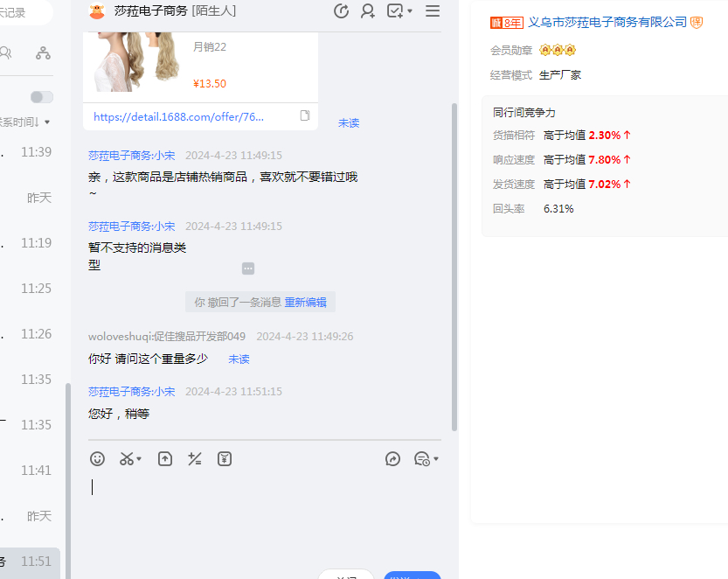
Task: Select the conversation timestamped 11:39
Action: tap(31, 152)
